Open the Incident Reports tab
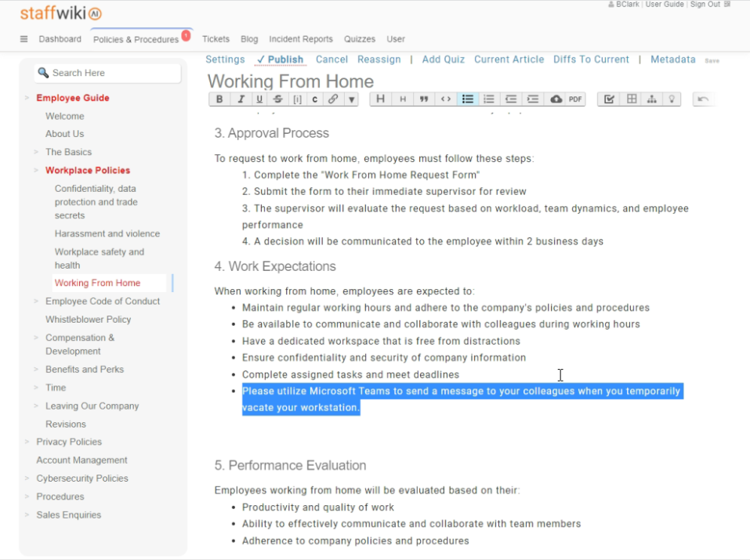This screenshot has width=750, height=560. [300, 39]
